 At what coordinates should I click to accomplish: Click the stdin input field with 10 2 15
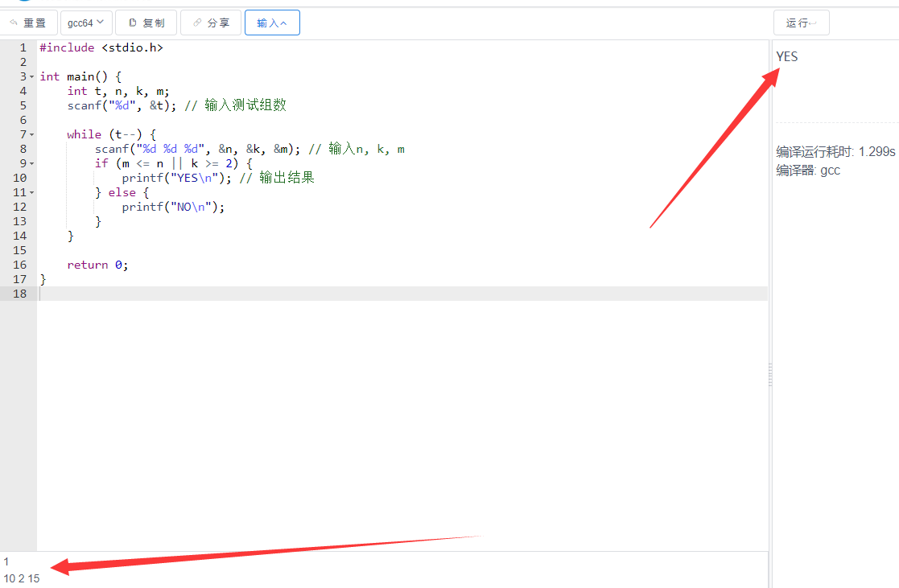(x=384, y=570)
